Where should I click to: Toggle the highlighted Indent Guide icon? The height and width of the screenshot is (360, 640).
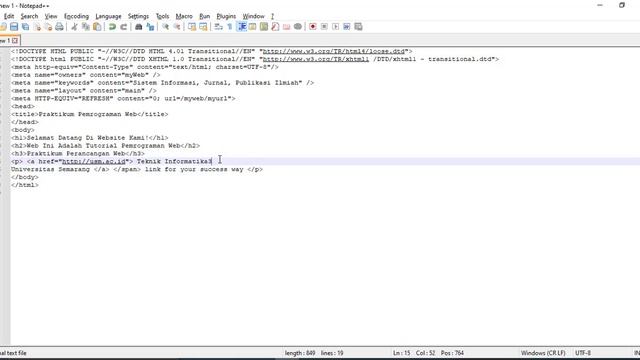(242, 27)
